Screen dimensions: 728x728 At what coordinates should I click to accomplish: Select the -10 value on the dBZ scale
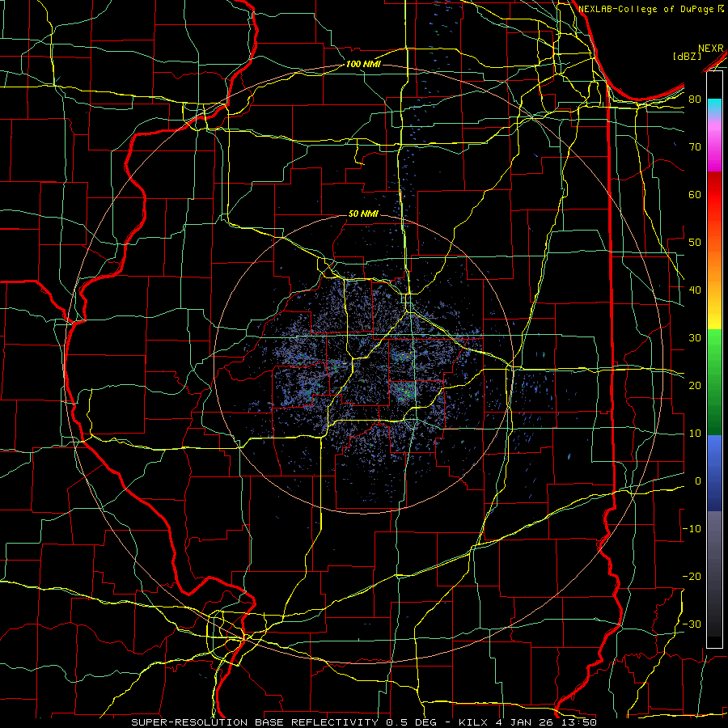tap(692, 528)
